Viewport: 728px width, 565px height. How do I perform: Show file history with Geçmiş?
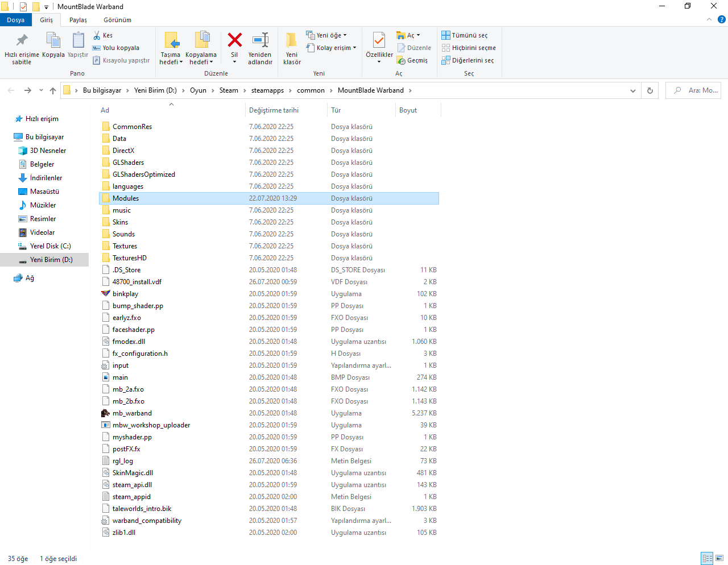412,60
